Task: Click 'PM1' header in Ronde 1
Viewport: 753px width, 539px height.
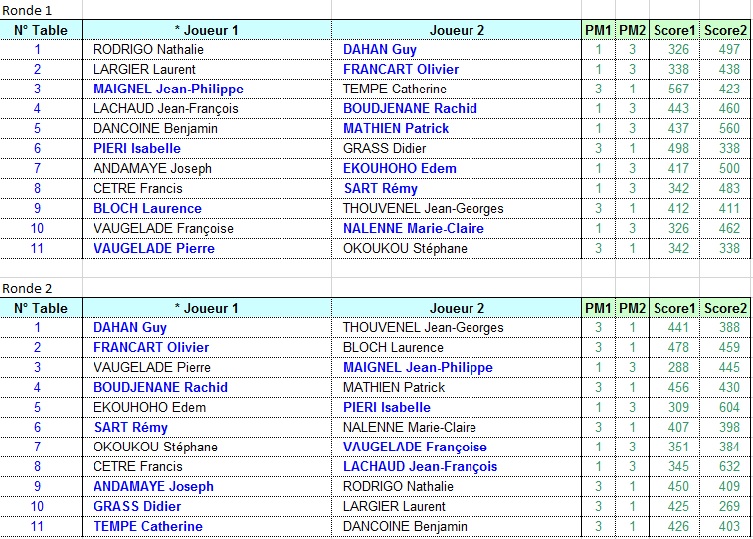Action: tap(598, 30)
